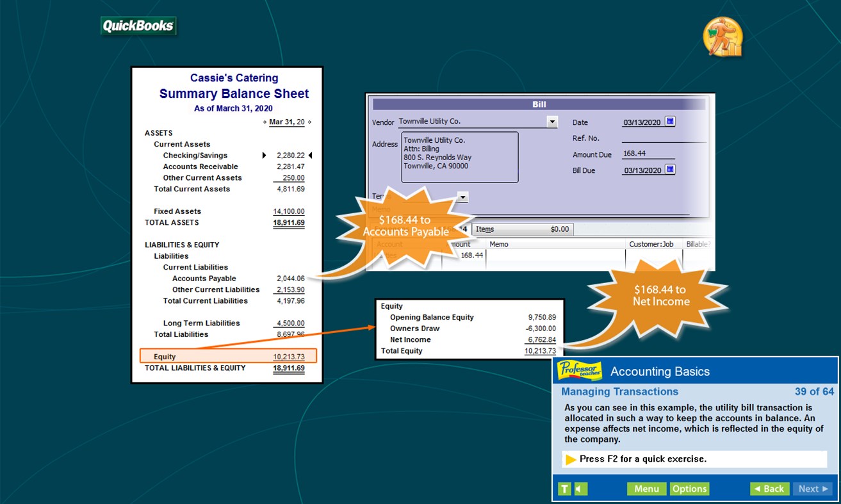Image resolution: width=841 pixels, height=504 pixels.
Task: Open the Options button
Action: pos(689,489)
